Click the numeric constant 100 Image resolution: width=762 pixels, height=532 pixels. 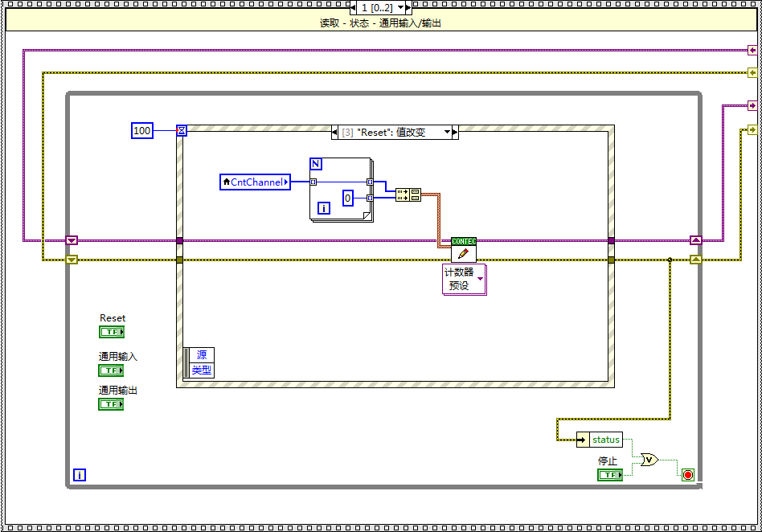click(141, 130)
